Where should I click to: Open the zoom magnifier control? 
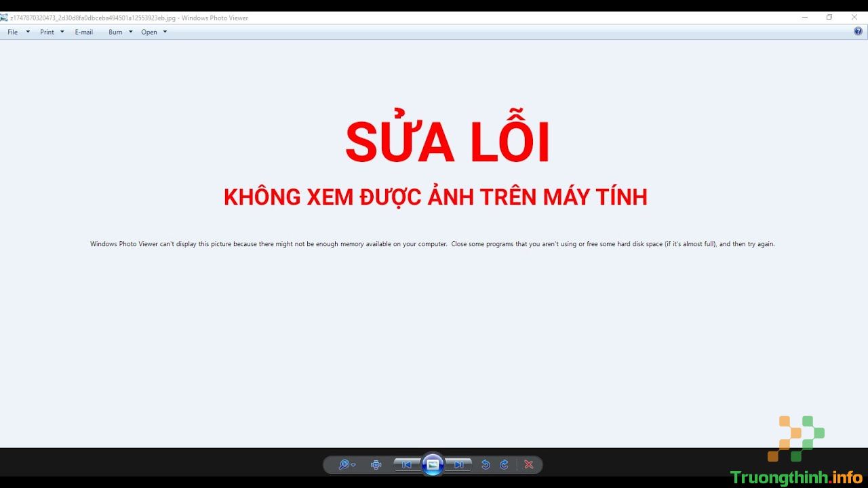pos(347,464)
